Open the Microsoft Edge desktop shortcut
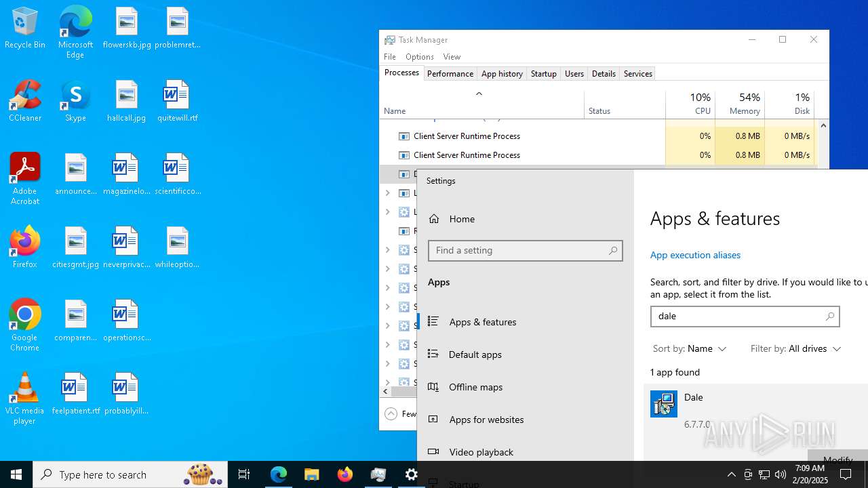The image size is (868, 488). (75, 33)
